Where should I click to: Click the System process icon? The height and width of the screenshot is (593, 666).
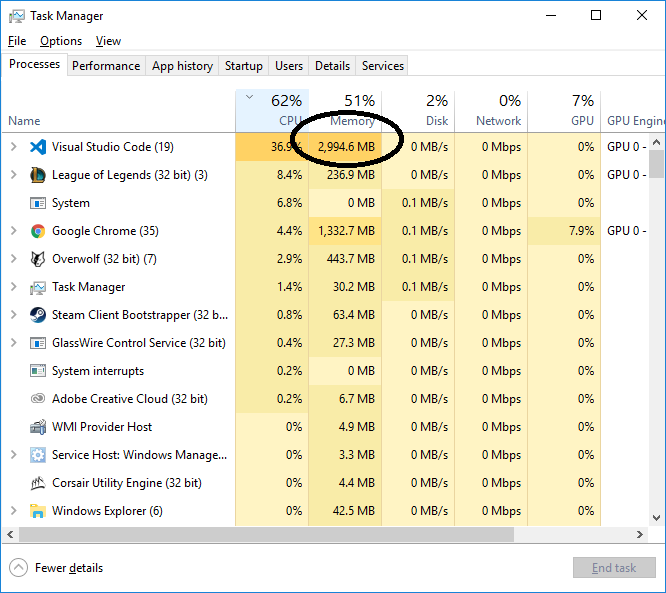point(38,203)
